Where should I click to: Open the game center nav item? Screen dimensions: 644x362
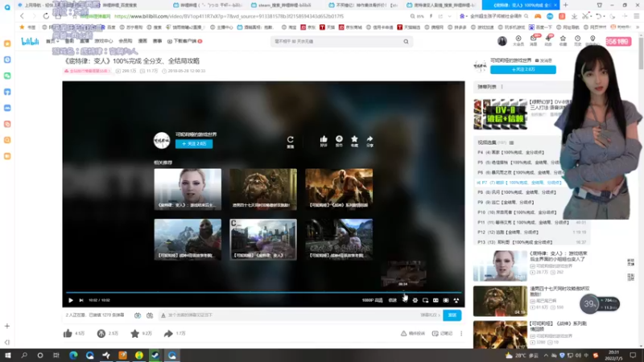coord(104,41)
